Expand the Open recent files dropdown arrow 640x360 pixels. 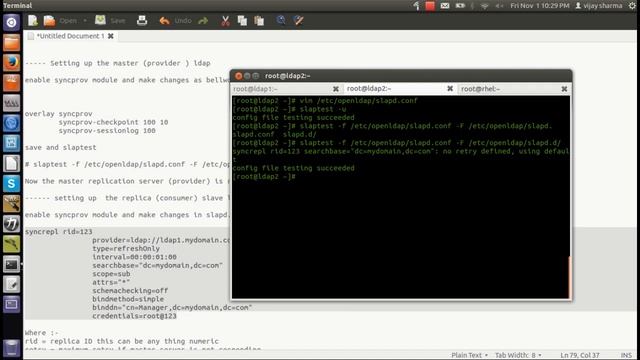85,20
